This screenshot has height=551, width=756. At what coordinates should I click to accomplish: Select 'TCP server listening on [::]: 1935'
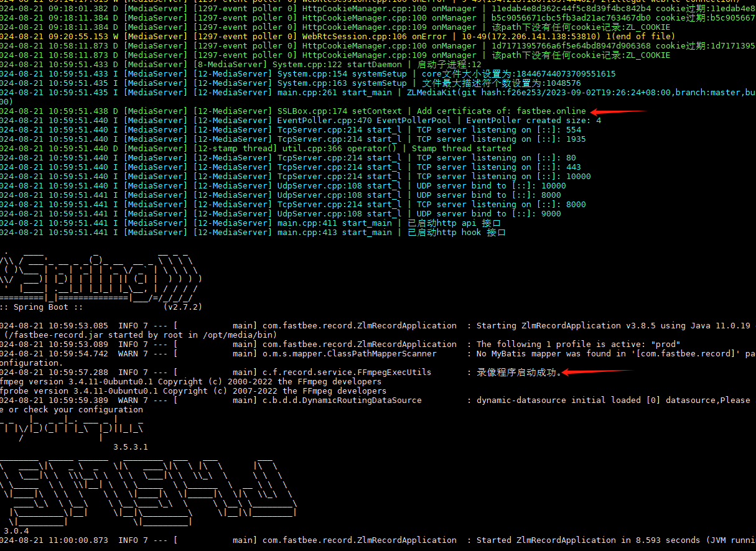tap(502, 139)
